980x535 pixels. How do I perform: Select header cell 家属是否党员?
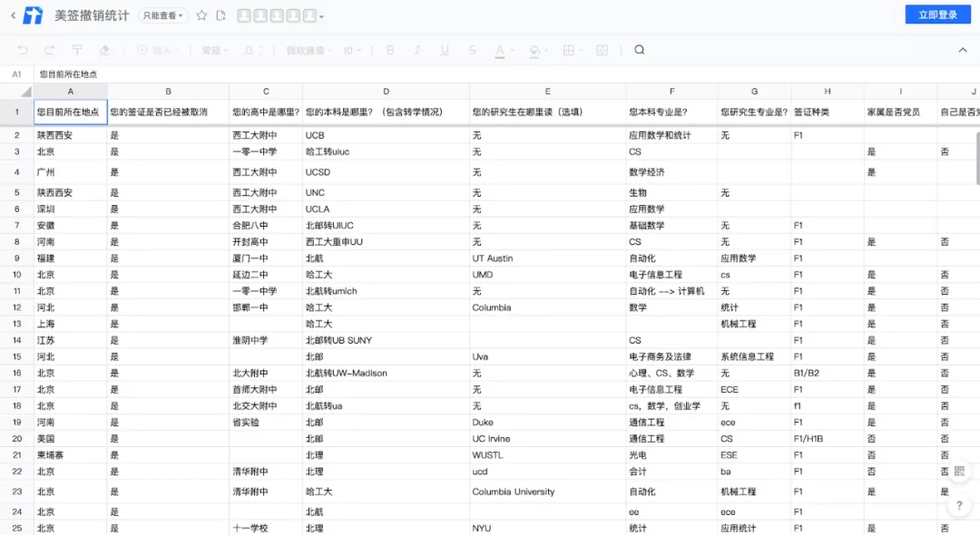(x=901, y=112)
